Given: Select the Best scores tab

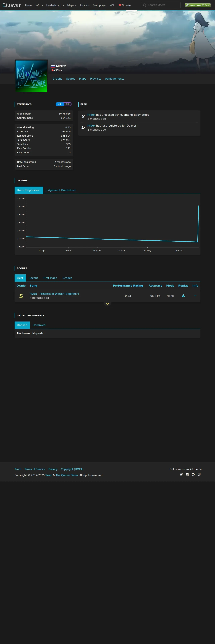Looking at the screenshot, I should click(20, 278).
